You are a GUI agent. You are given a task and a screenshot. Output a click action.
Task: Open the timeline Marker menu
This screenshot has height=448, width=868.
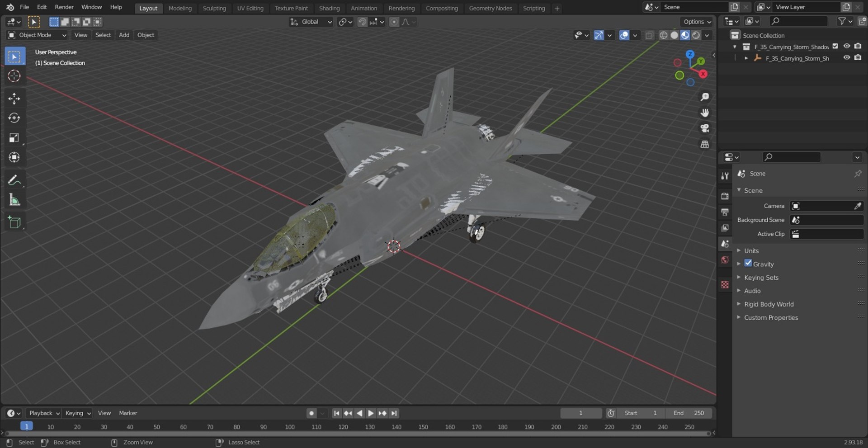click(128, 413)
